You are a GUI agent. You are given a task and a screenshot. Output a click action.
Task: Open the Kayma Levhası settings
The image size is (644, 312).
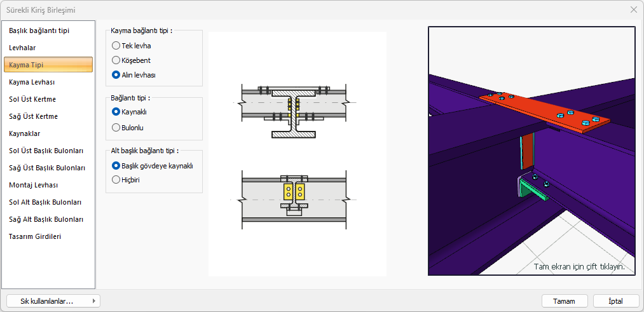coord(48,82)
